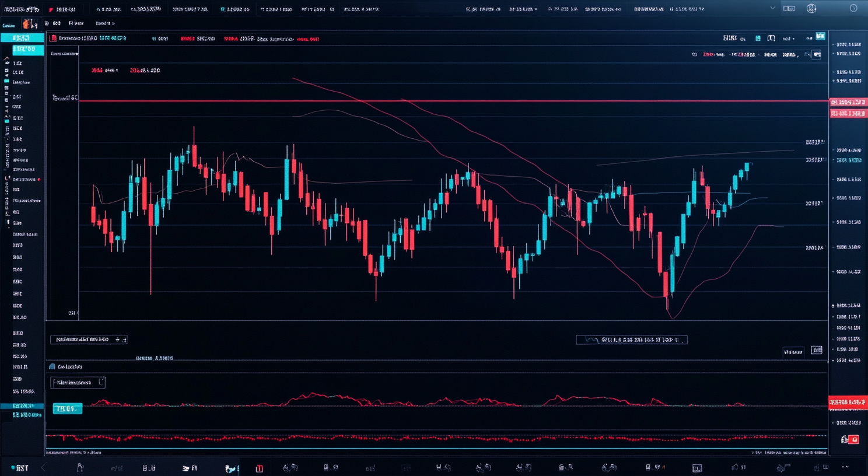Viewport: 868px width, 476px height.
Task: Open the boxed selector at the chart's lower-left
Action: 89,339
